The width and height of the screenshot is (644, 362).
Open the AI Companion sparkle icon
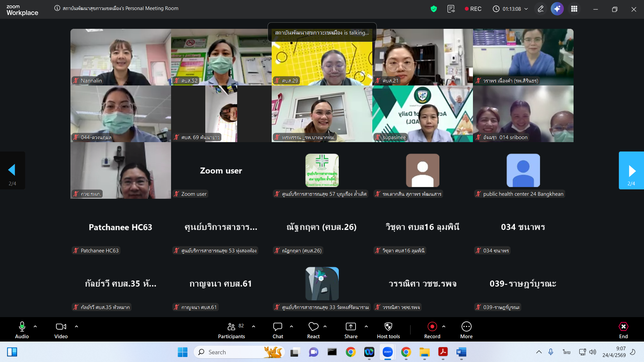557,9
